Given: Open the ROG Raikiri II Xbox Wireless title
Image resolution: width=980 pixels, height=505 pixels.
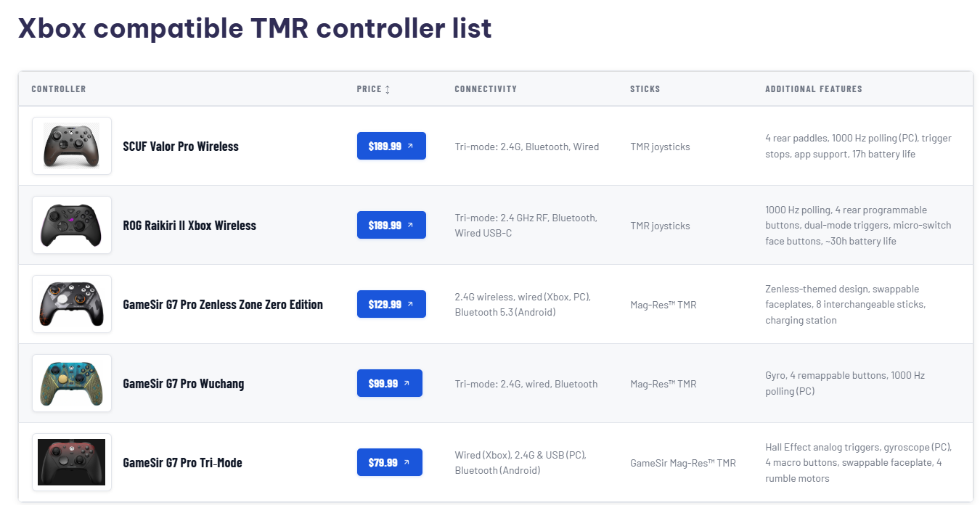Looking at the screenshot, I should point(189,226).
